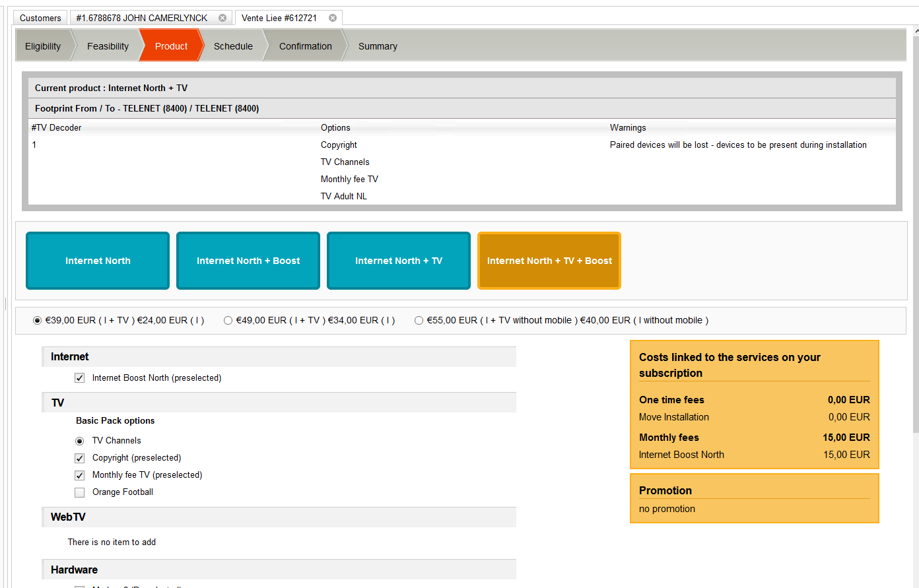Screen dimensions: 919x588
Task: Uncheck Internet Boost North option
Action: coord(80,378)
